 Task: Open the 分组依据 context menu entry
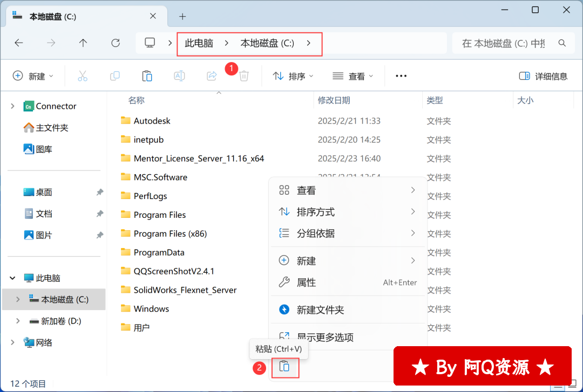coord(348,233)
